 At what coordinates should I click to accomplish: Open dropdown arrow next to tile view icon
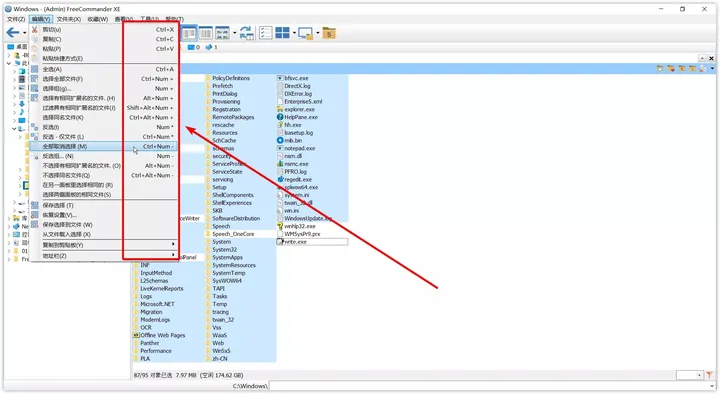[294, 33]
